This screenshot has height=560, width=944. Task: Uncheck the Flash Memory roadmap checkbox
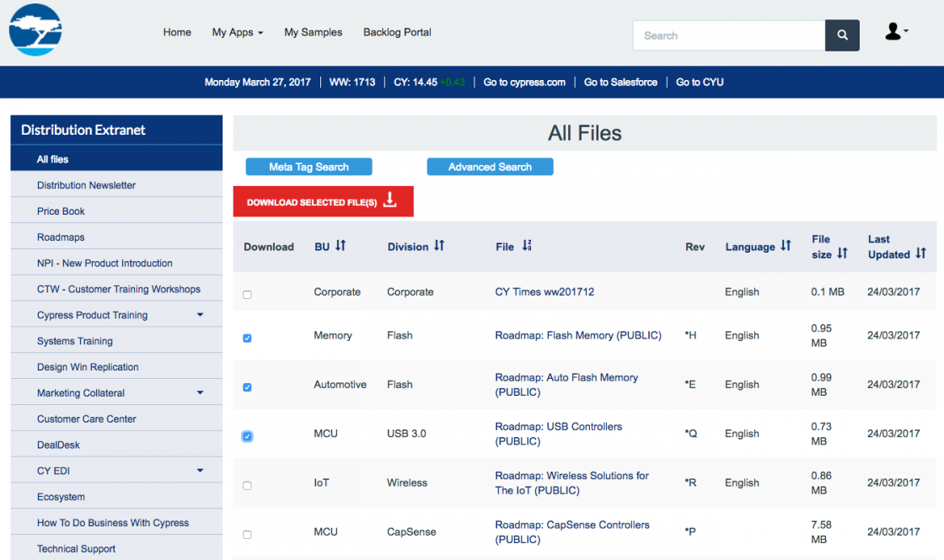coord(247,338)
